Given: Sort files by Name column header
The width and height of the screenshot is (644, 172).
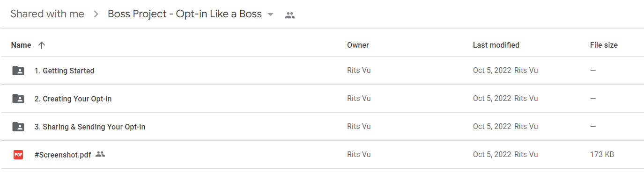Looking at the screenshot, I should 21,45.
